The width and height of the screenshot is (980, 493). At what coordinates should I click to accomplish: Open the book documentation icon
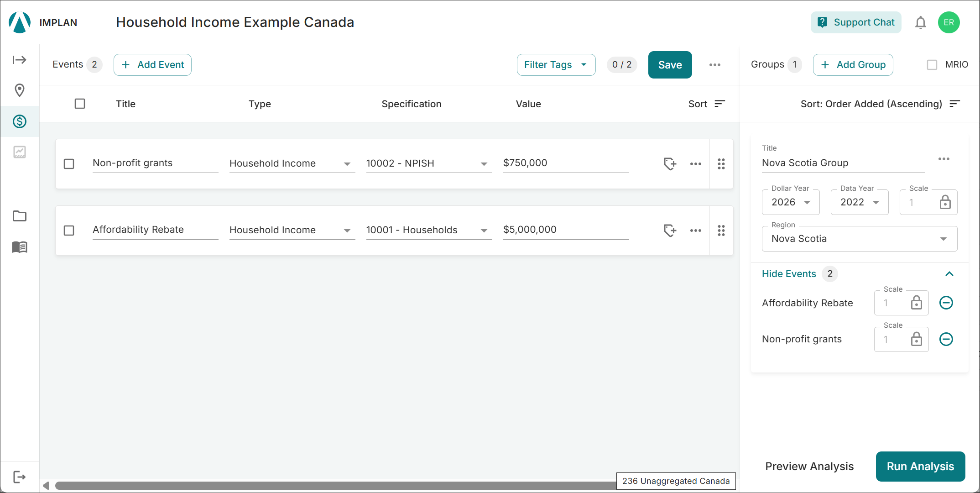20,247
